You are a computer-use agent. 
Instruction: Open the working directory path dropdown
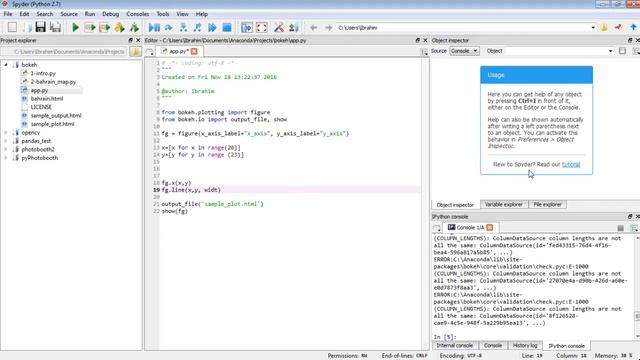[593, 28]
